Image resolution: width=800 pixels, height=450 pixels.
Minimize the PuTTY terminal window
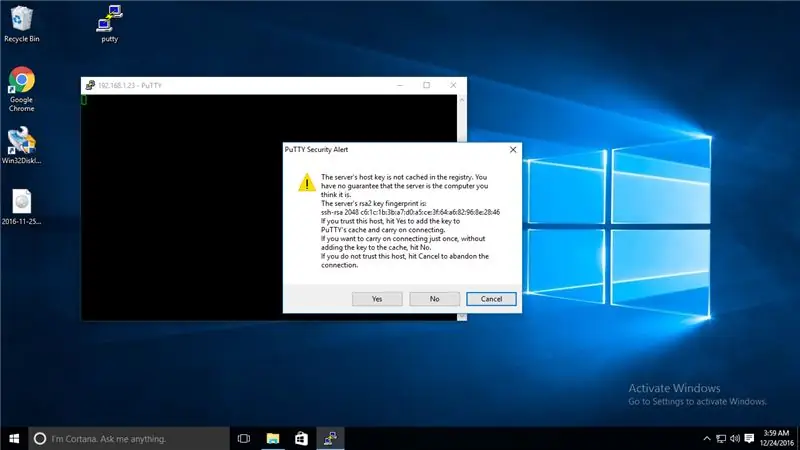(x=400, y=85)
